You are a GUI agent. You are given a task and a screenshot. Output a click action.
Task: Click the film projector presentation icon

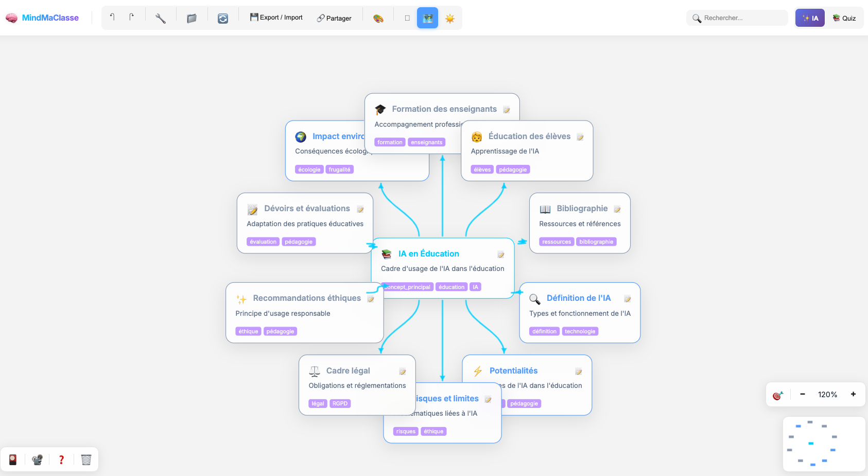(x=37, y=460)
